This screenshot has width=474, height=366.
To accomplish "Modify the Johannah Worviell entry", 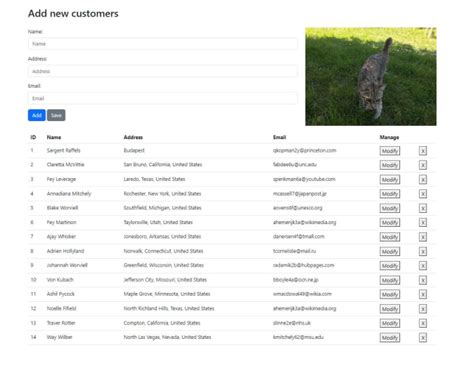I will 390,266.
